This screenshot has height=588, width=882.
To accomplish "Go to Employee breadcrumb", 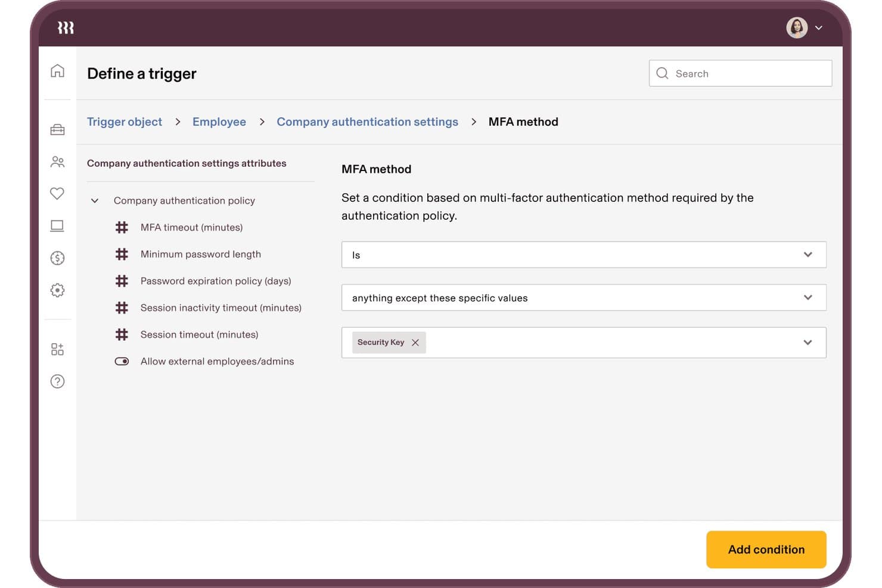I will point(219,122).
